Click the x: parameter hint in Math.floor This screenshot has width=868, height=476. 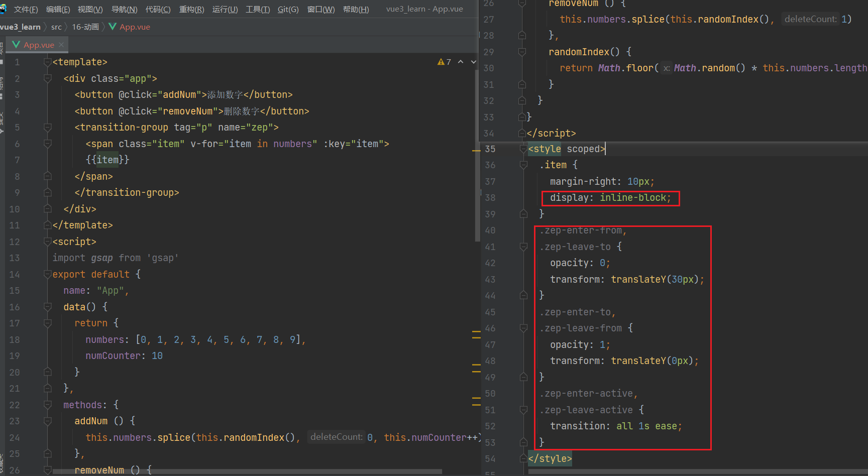coord(666,68)
